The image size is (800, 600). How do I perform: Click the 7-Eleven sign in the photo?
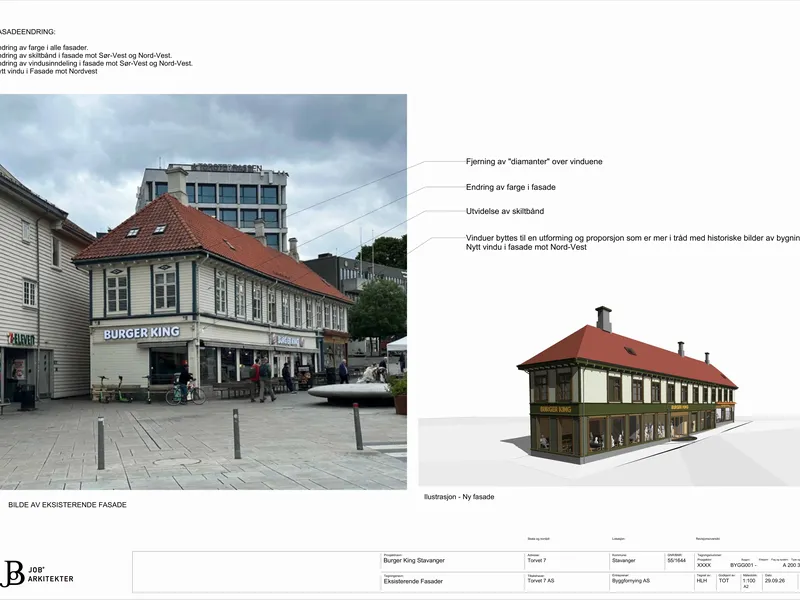pos(21,339)
